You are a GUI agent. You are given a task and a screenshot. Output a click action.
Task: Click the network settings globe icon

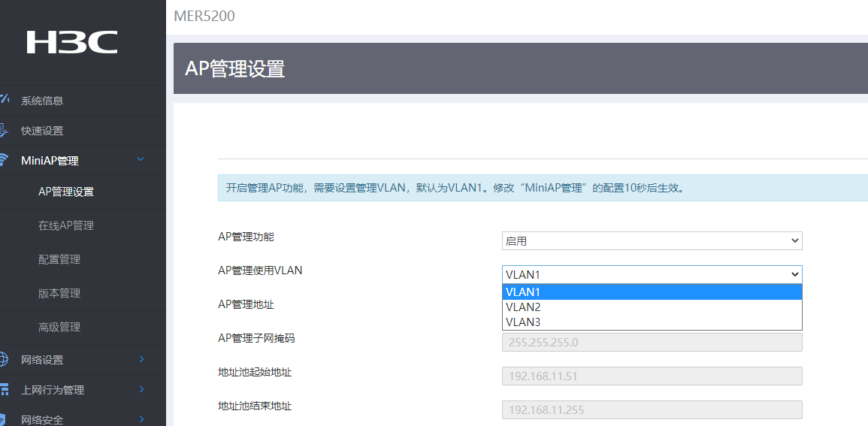[x=4, y=360]
